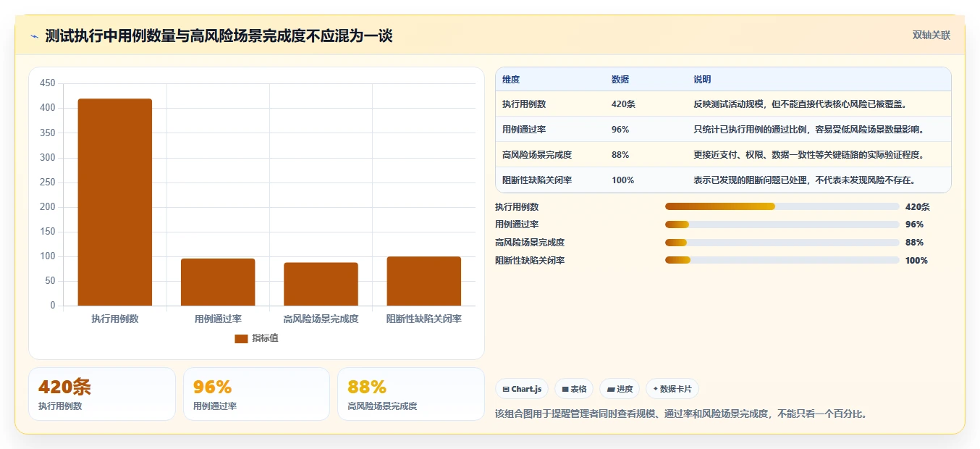
Task: Click the 用例通过率 x-axis label
Action: pos(218,319)
